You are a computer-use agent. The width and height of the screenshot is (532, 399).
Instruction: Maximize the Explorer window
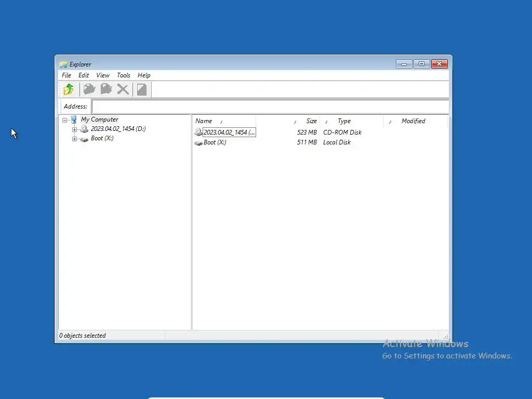coord(421,64)
